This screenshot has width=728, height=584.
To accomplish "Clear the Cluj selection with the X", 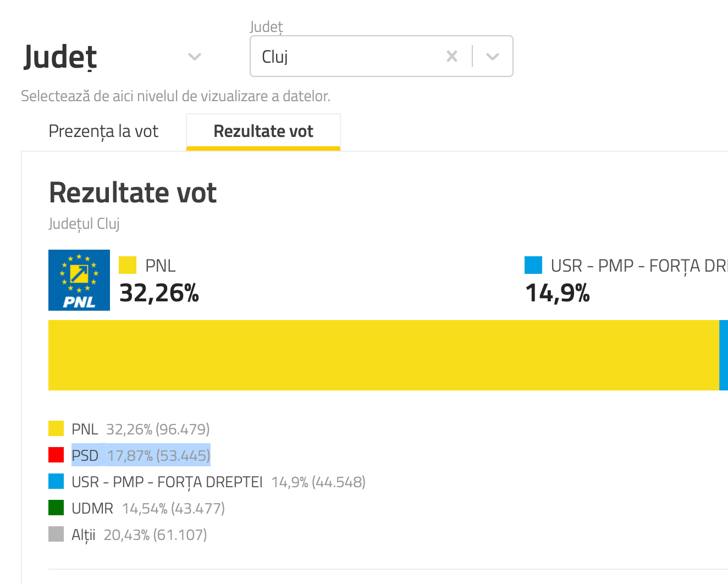I will click(x=451, y=56).
